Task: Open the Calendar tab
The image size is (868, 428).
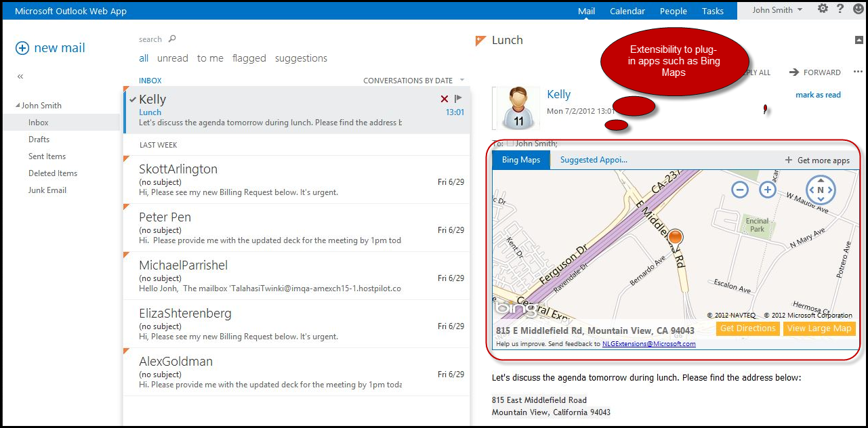Action: pyautogui.click(x=627, y=11)
